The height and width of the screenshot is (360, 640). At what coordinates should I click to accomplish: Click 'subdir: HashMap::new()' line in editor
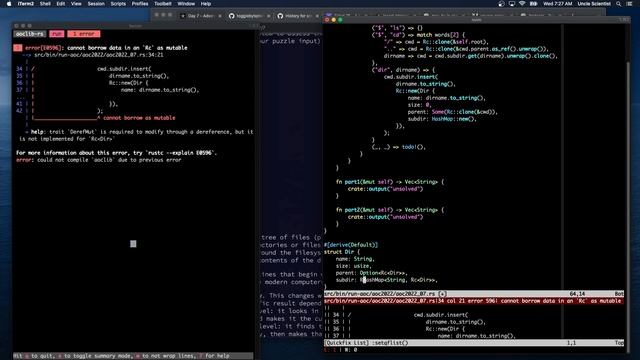[442, 119]
